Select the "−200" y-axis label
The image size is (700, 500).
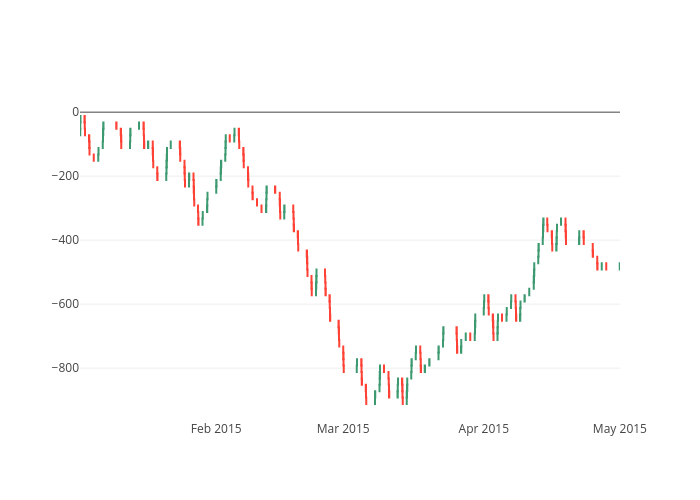[61, 176]
